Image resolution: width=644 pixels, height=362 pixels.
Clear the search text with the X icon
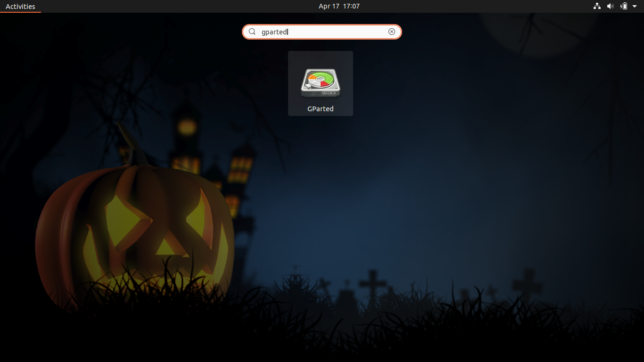pos(392,32)
